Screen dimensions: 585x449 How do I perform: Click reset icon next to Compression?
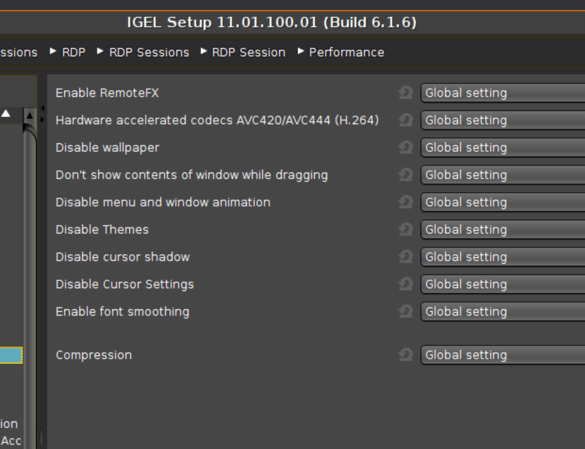pos(406,355)
